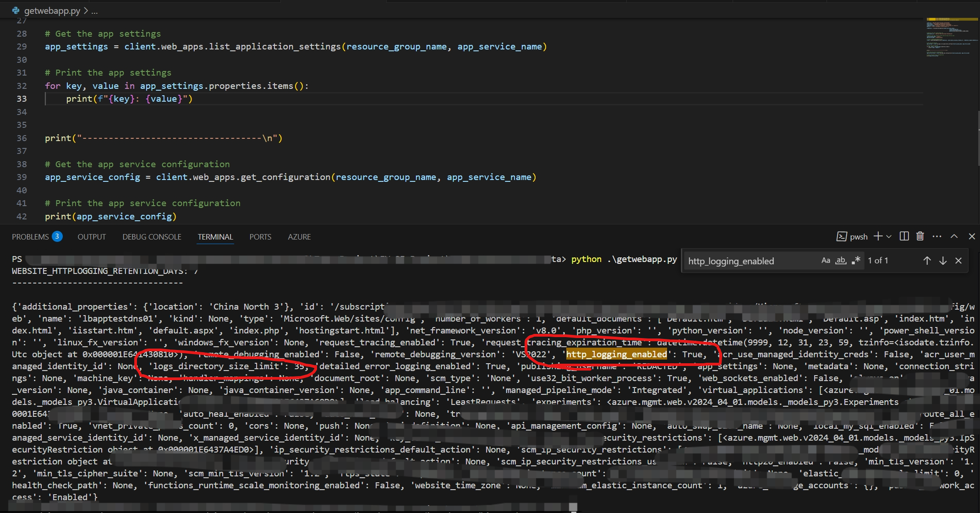Click the breadcrumb ellipsis after getwebapp.py
This screenshot has height=513, width=980.
coord(94,11)
